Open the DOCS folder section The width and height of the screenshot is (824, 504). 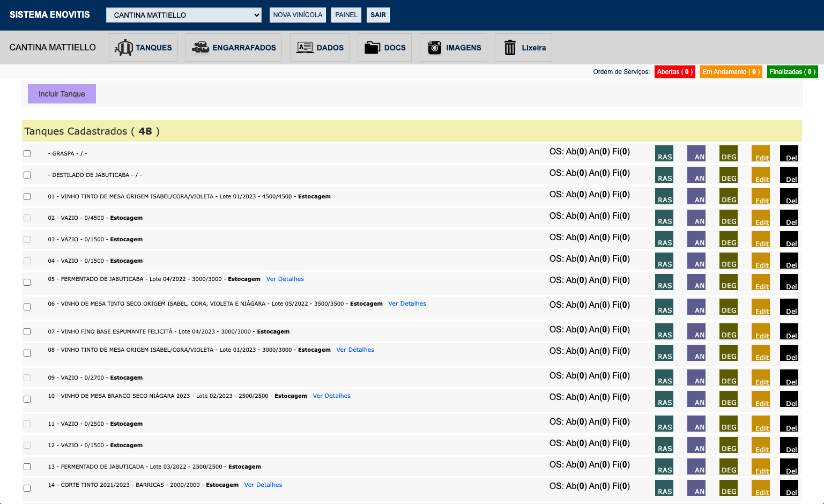click(384, 48)
